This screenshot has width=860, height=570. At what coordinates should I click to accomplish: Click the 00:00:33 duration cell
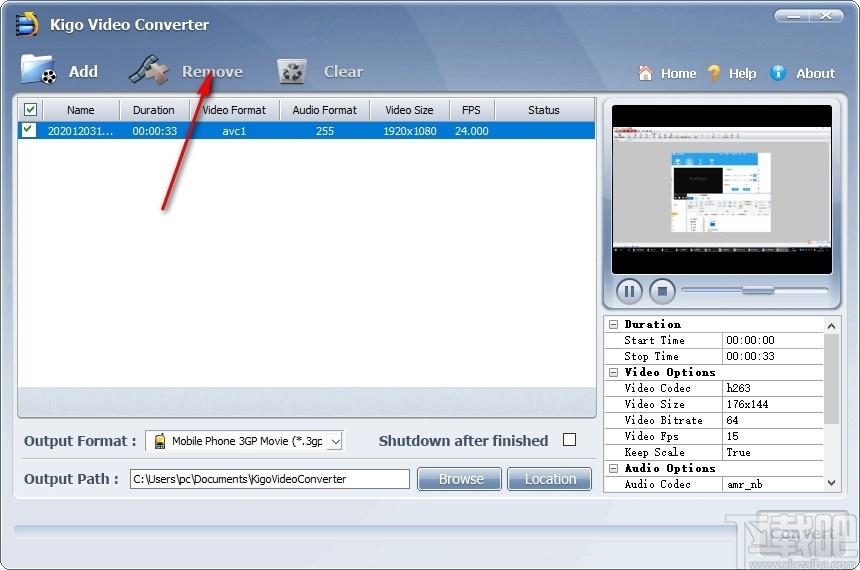click(x=155, y=131)
